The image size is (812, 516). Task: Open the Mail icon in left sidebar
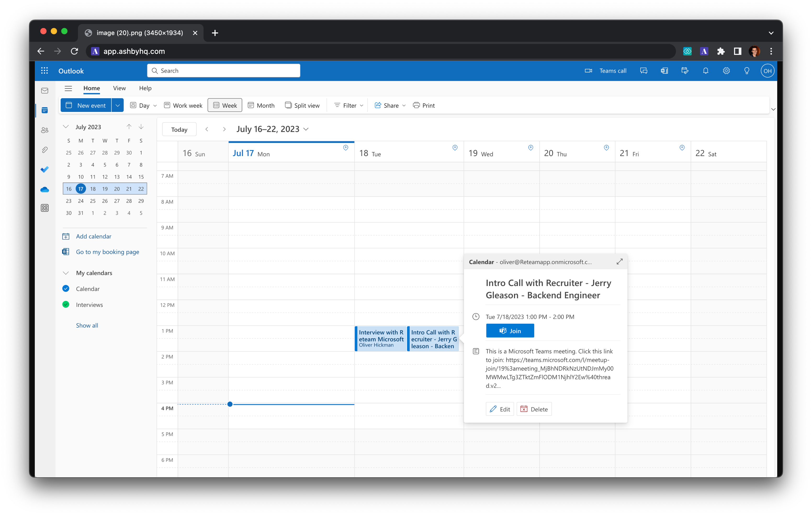pyautogui.click(x=44, y=91)
